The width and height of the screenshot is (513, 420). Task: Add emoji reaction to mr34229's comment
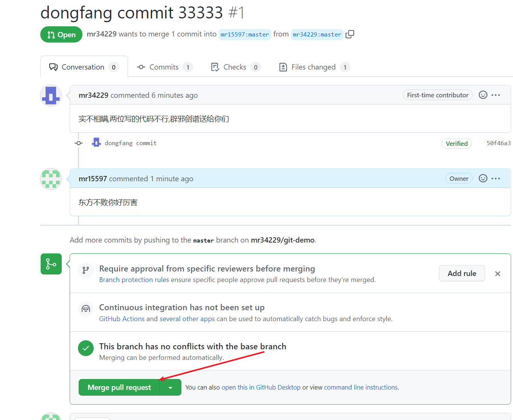click(x=483, y=95)
